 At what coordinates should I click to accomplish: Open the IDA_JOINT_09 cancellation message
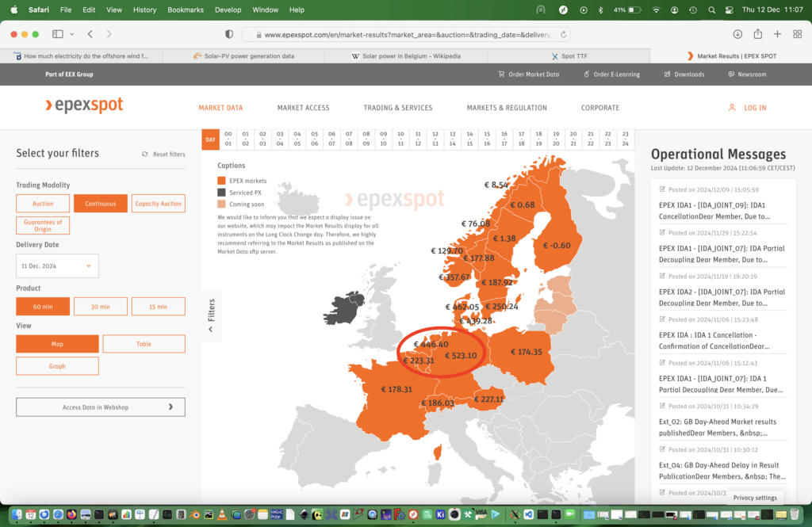(x=714, y=211)
